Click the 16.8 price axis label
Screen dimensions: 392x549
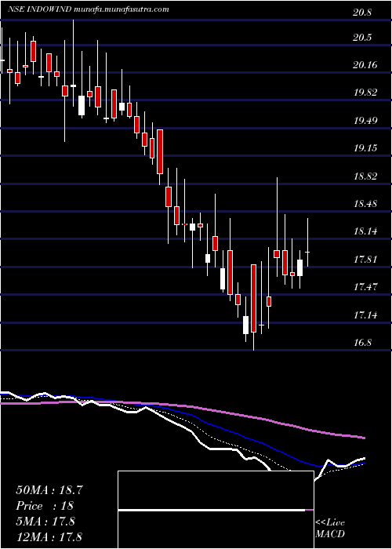(x=362, y=344)
